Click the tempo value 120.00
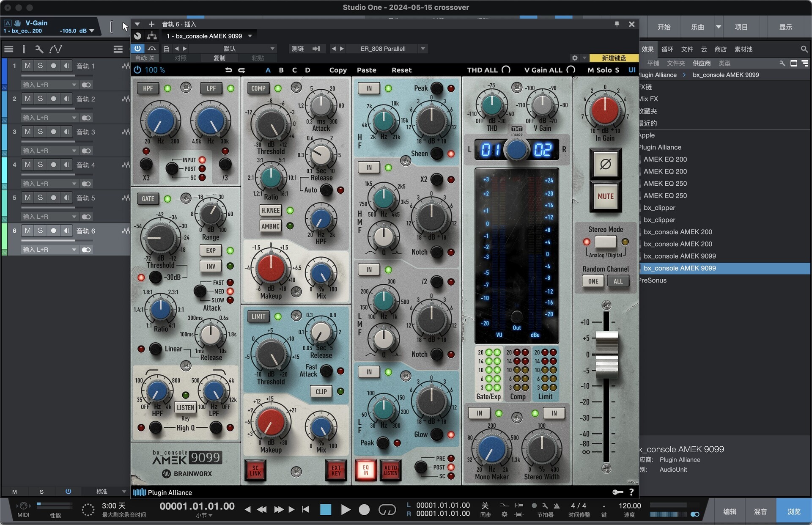This screenshot has width=812, height=525. [x=630, y=506]
